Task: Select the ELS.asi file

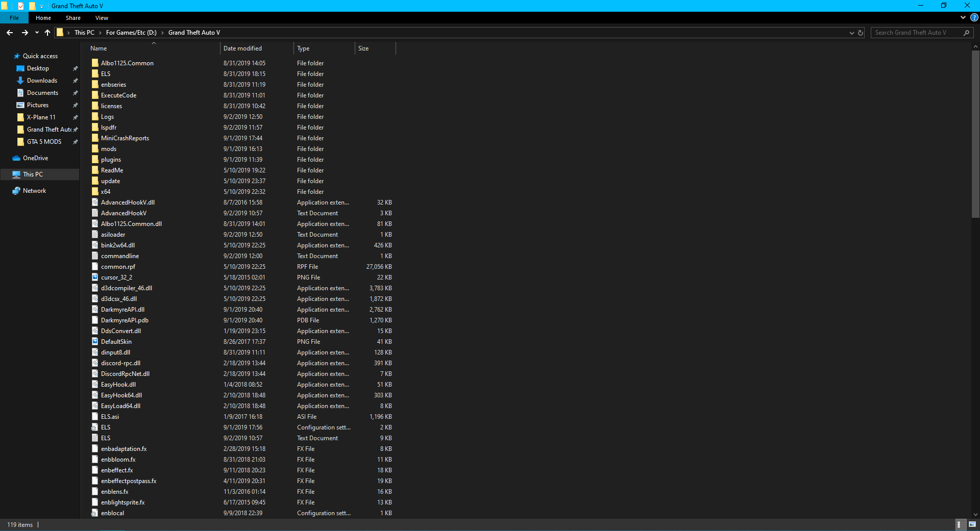Action: (110, 417)
